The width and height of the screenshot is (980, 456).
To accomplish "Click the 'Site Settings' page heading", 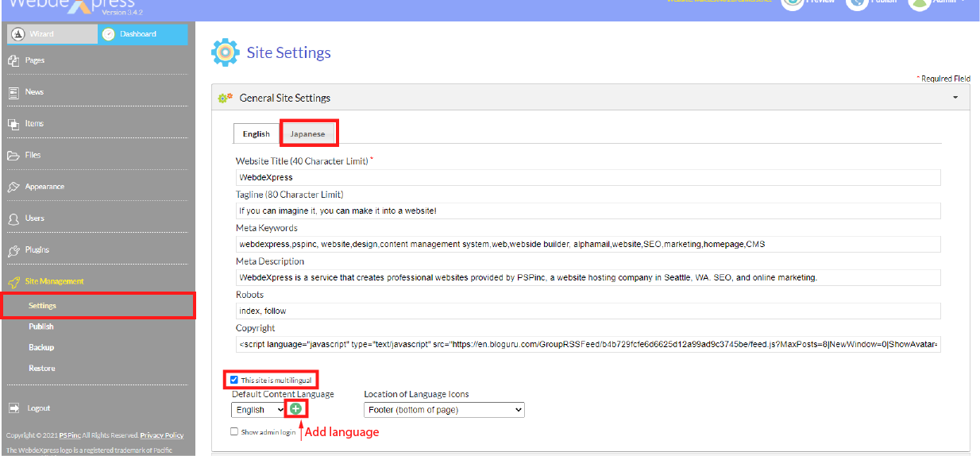I will (289, 53).
